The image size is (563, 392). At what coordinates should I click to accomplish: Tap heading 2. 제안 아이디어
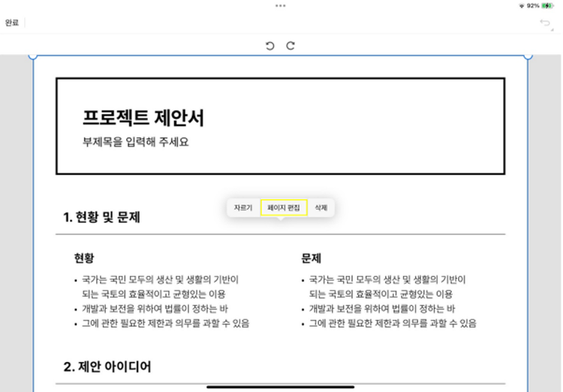[x=107, y=367]
